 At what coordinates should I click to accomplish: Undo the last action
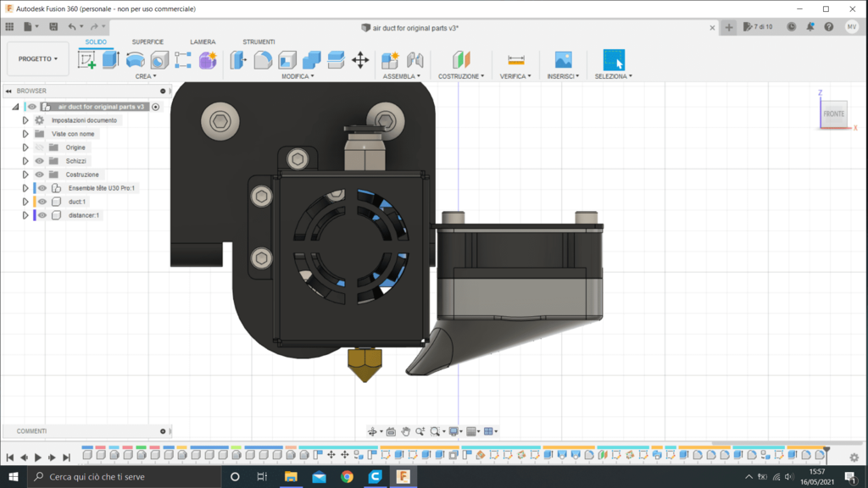coord(72,26)
